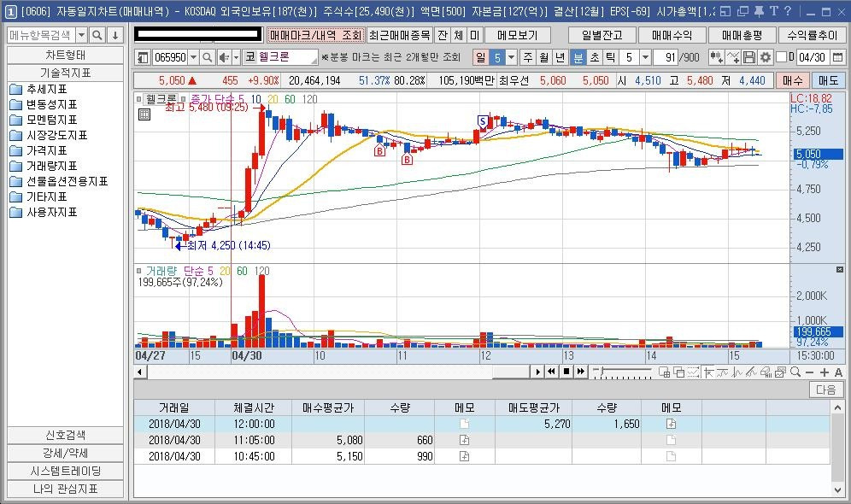The height and width of the screenshot is (504, 851).
Task: Click the zoom magnifier icon in chart toolbar
Action: [795, 372]
